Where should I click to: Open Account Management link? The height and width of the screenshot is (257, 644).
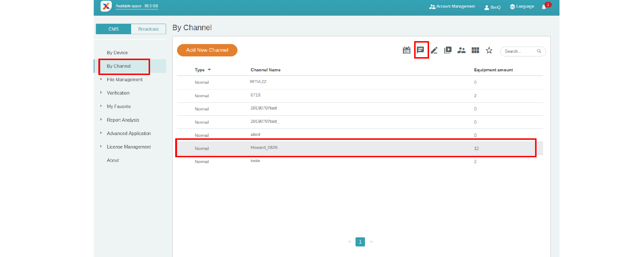tap(452, 7)
